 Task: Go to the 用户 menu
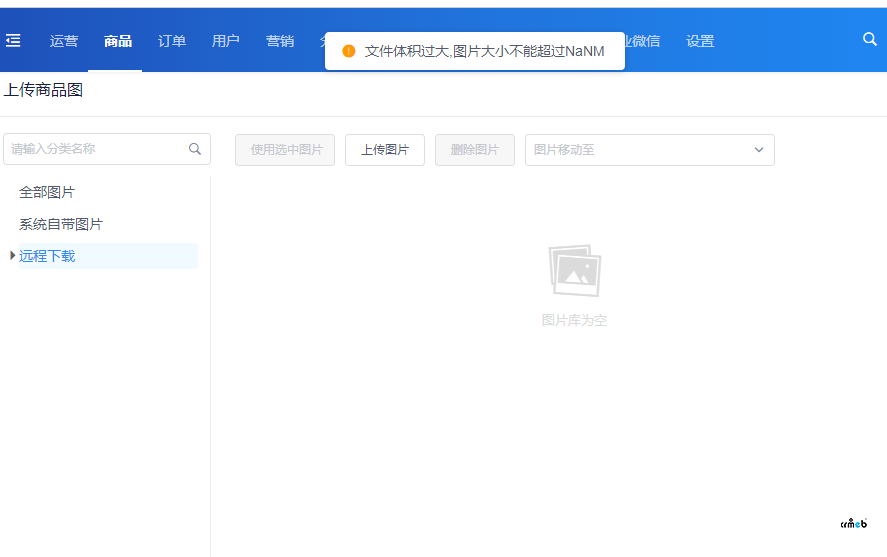226,41
